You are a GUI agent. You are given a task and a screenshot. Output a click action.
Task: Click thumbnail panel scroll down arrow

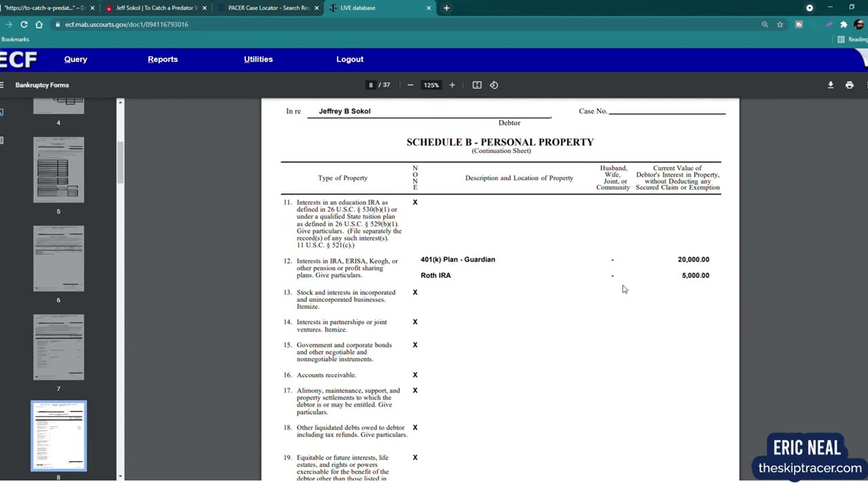pos(120,476)
